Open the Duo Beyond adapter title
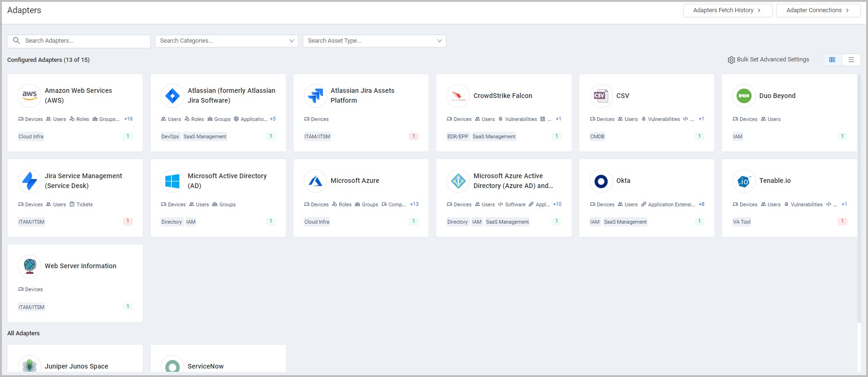 pyautogui.click(x=777, y=96)
